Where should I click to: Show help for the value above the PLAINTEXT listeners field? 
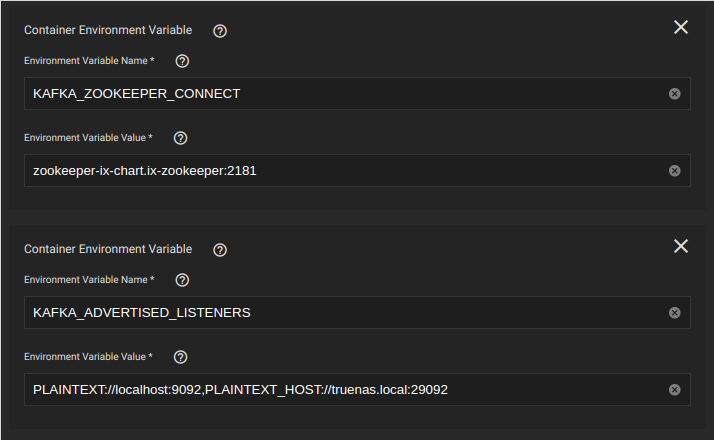coord(180,357)
